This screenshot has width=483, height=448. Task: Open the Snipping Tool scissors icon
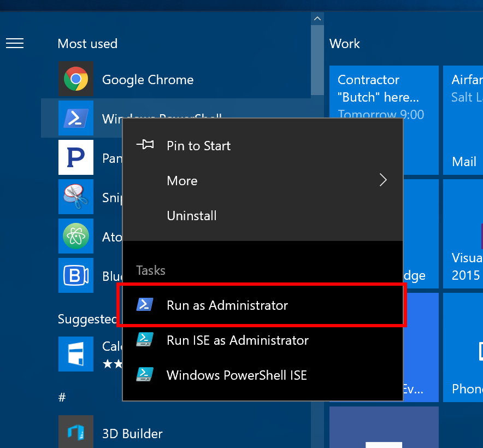(x=76, y=197)
